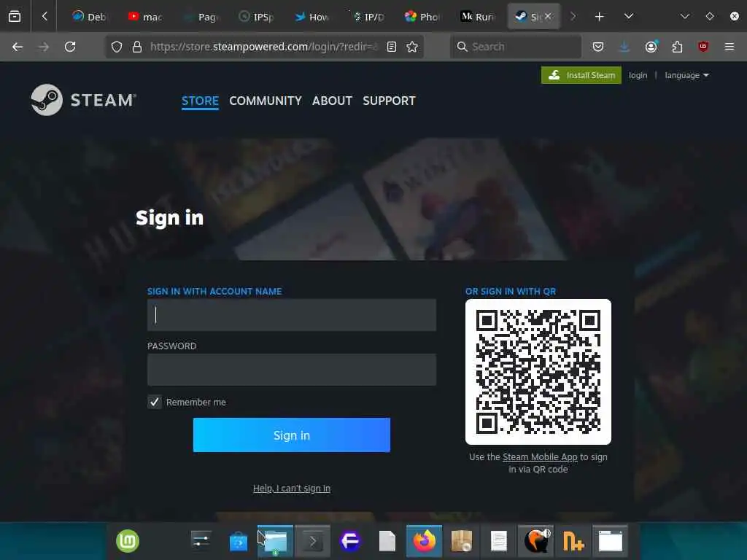Switch to the Deb browser tab
This screenshot has height=560, width=747.
(x=89, y=17)
